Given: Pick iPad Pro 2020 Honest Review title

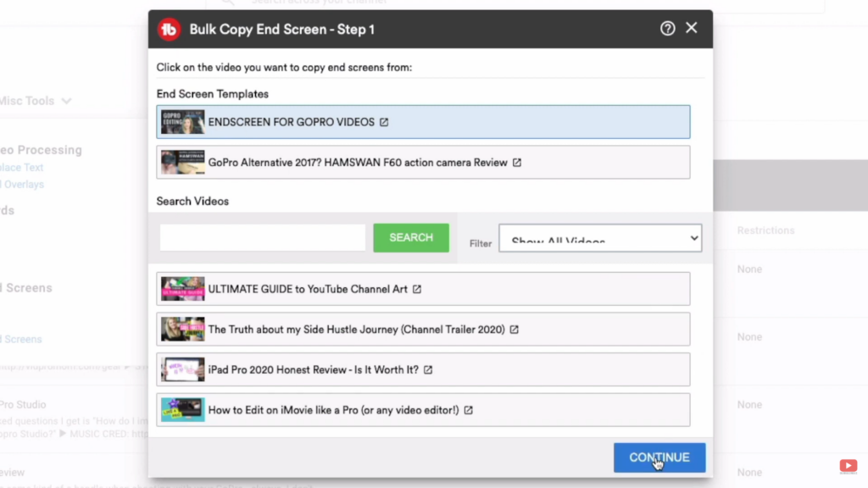Looking at the screenshot, I should pyautogui.click(x=314, y=369).
